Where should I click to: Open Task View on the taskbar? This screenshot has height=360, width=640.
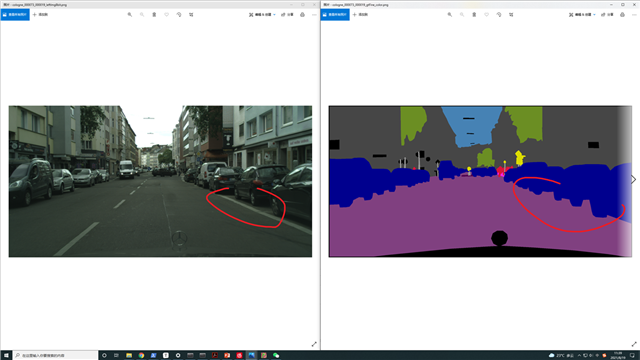pyautogui.click(x=116, y=356)
